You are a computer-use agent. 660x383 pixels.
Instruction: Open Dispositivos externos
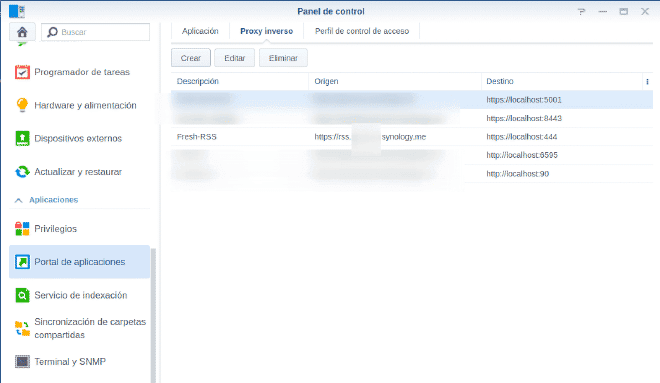[80, 138]
